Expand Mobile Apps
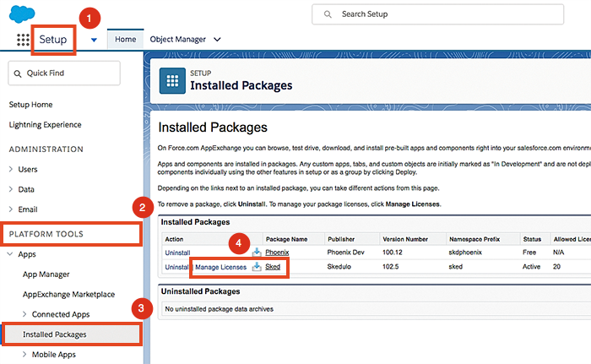 pos(24,354)
